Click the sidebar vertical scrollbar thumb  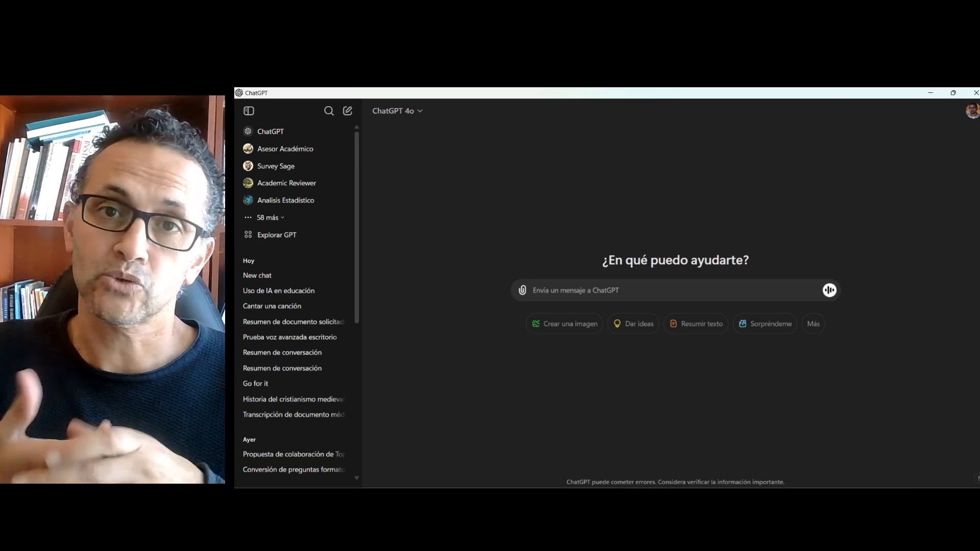(357, 228)
